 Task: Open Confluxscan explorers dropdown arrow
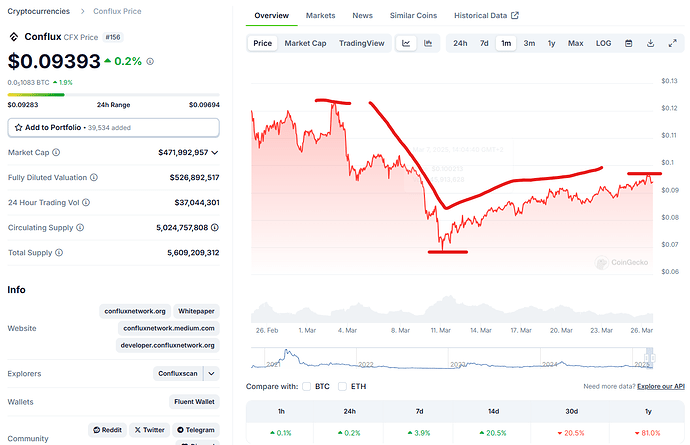(x=212, y=374)
